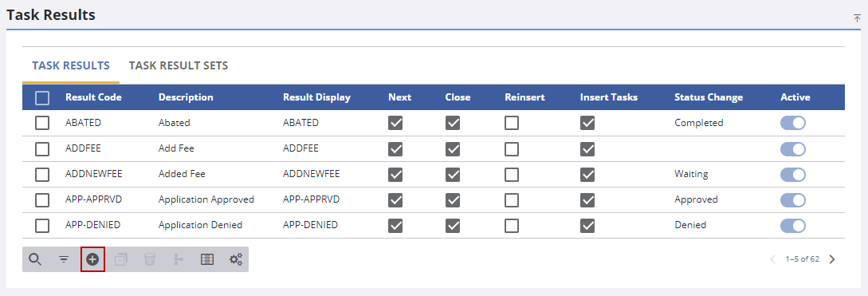The height and width of the screenshot is (296, 868).
Task: Click the hierarchy tree icon in toolbar
Action: click(x=179, y=259)
